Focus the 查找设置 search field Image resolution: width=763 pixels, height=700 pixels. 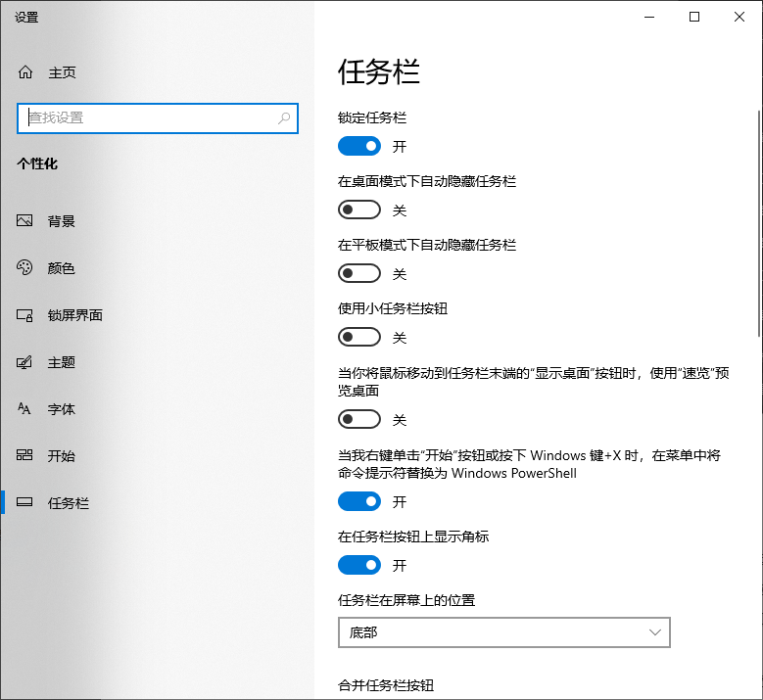point(157,118)
